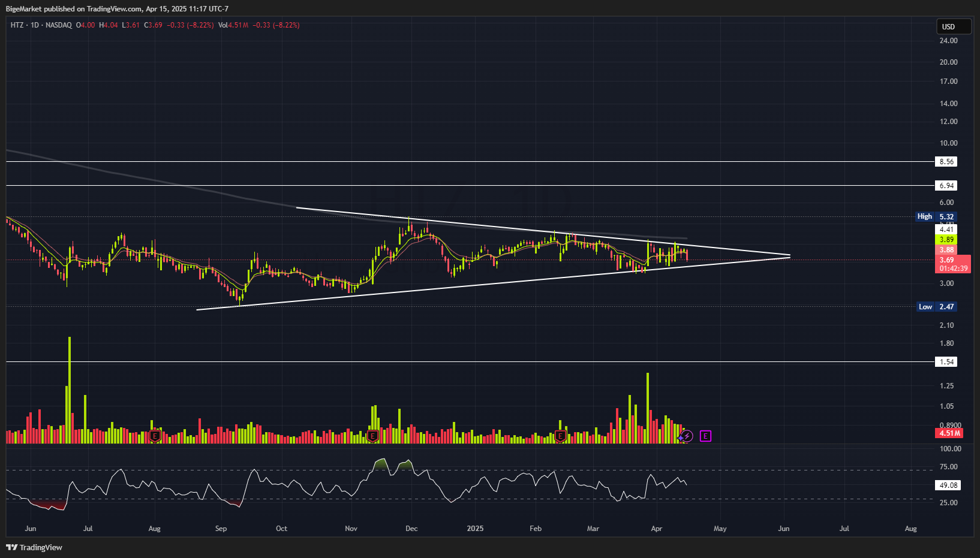Click the C3.69 close value in legend
The width and height of the screenshot is (980, 558).
[x=154, y=25]
